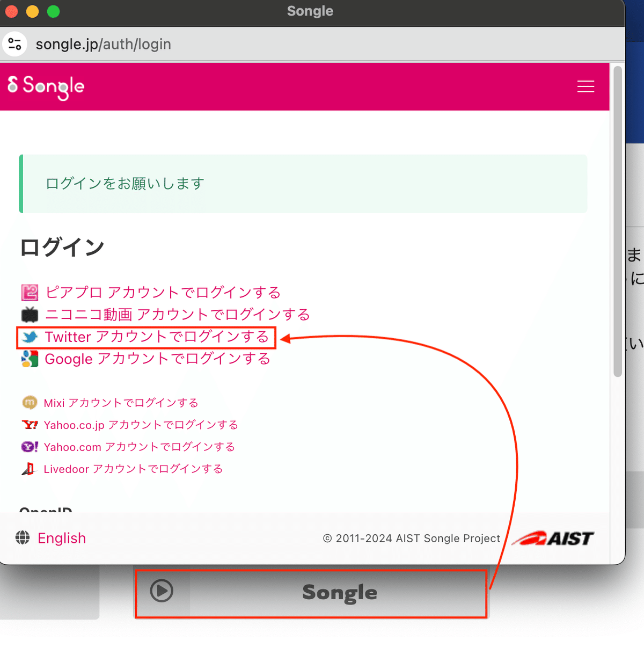Click the Livedoor music note icon
Image resolution: width=644 pixels, height=662 pixels.
[30, 469]
